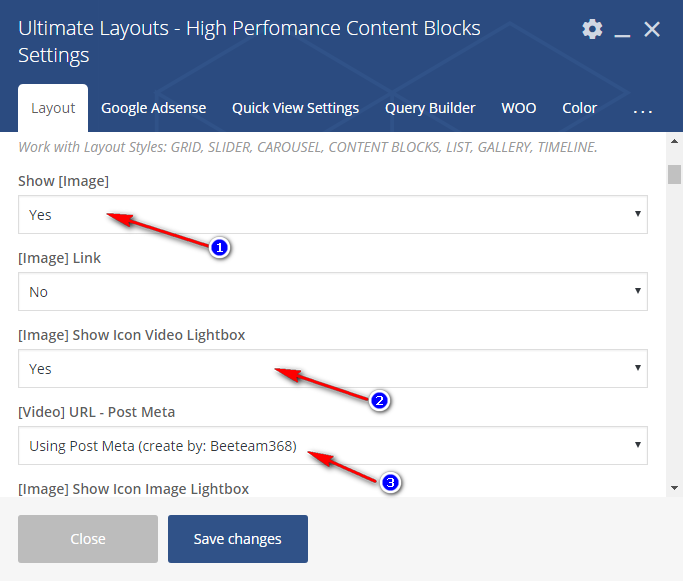
Task: Open the [Image] Link dropdown
Action: coord(332,292)
